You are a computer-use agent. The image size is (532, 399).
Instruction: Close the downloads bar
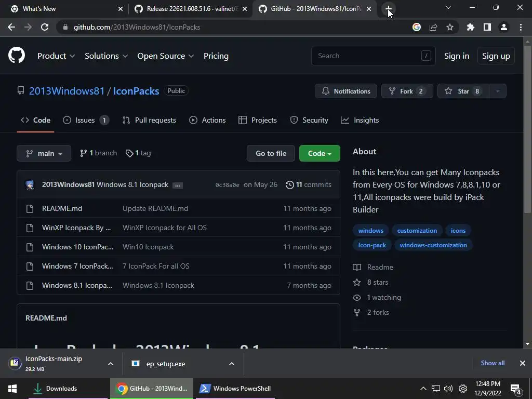pyautogui.click(x=523, y=363)
